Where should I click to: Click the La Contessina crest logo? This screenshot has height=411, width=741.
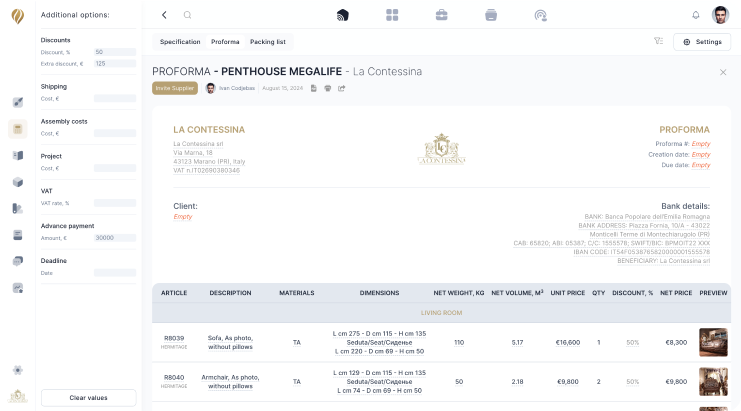pos(441,148)
